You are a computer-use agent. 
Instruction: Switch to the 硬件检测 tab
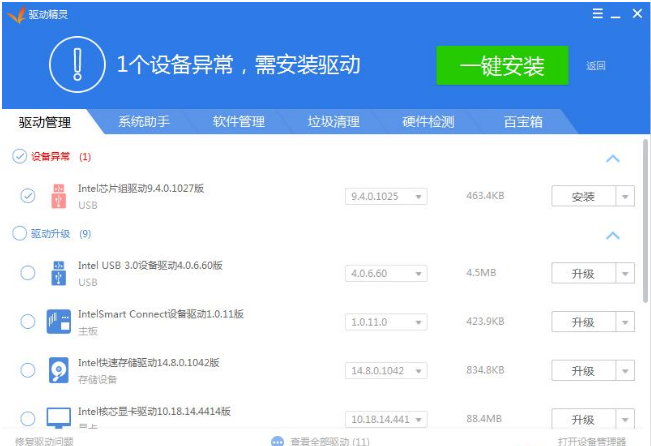pos(428,122)
